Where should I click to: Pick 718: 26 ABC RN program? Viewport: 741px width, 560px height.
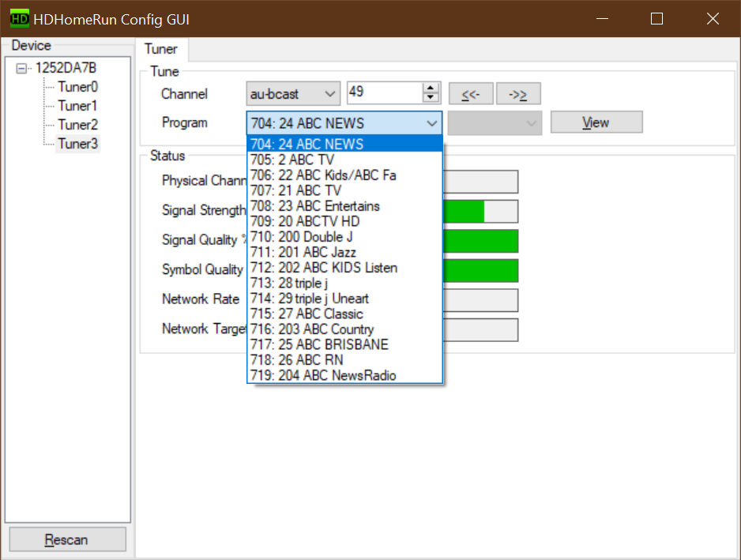[344, 360]
